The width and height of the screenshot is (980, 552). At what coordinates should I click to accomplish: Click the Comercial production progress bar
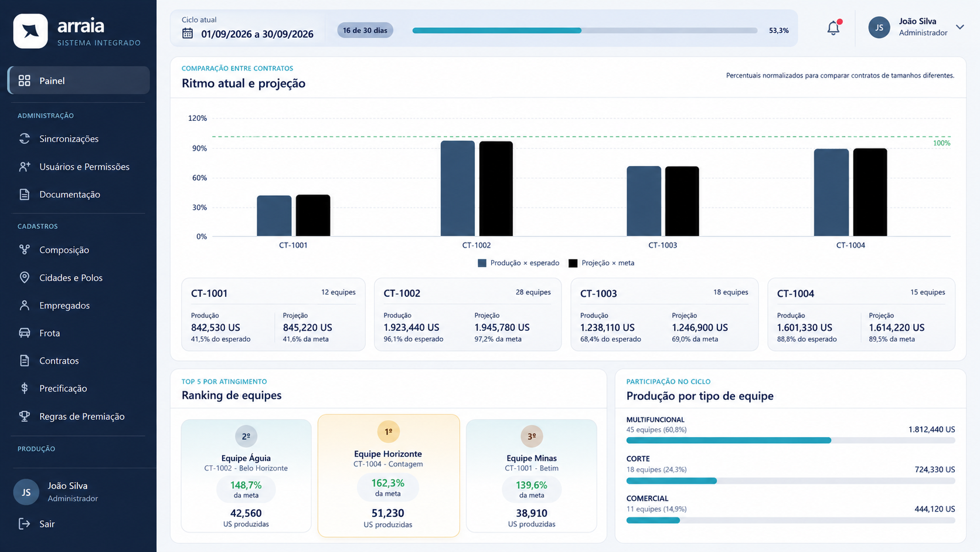[791, 520]
